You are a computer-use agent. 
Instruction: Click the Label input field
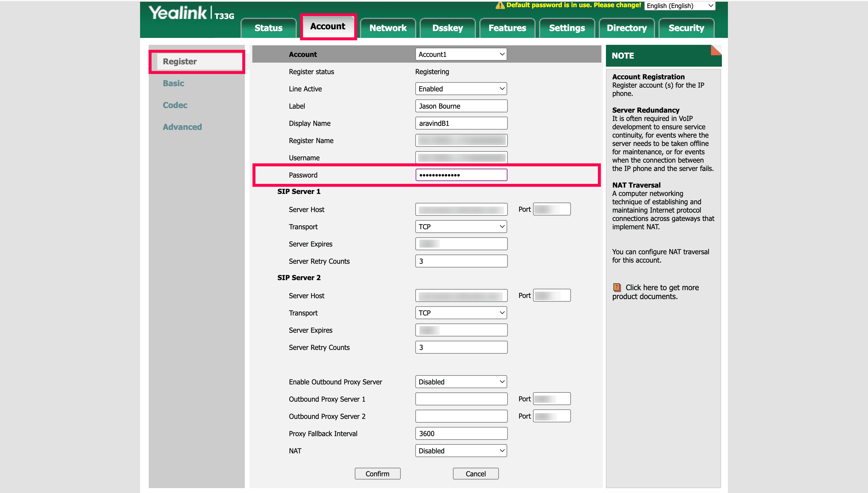click(x=461, y=106)
